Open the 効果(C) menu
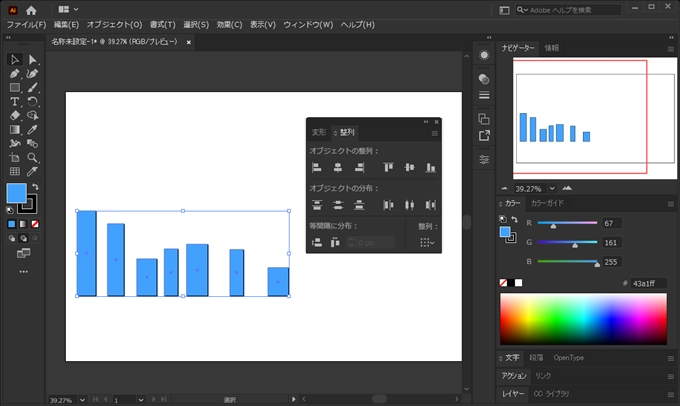 (229, 25)
